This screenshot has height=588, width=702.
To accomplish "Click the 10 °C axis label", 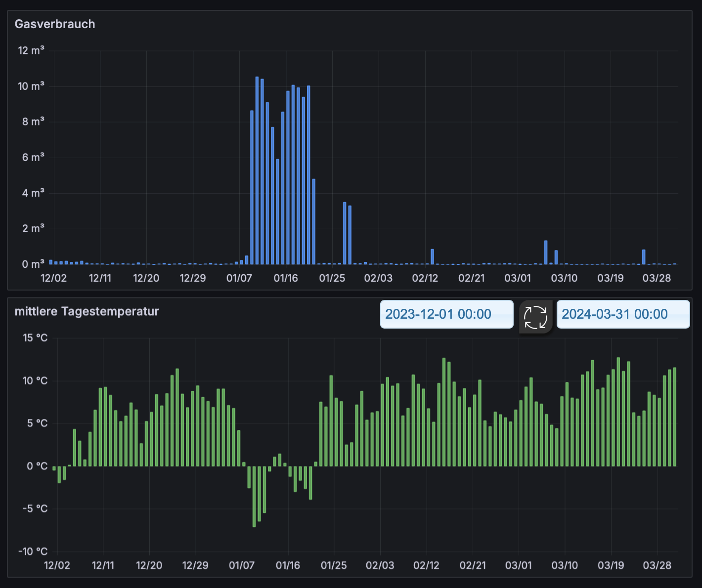I will pyautogui.click(x=35, y=380).
